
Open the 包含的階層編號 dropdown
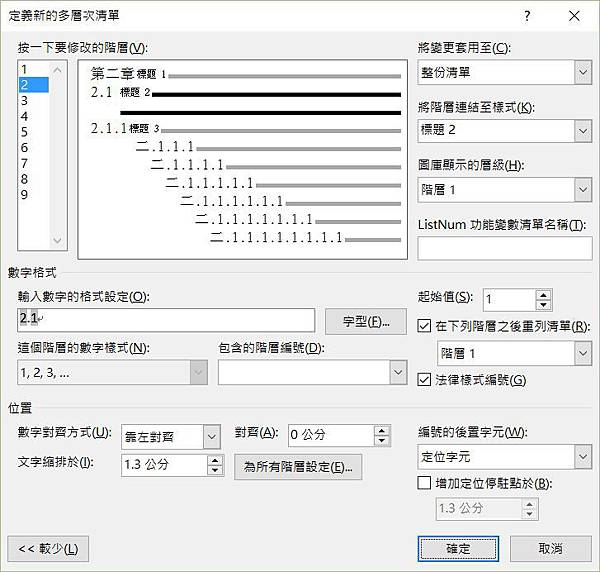(x=398, y=372)
